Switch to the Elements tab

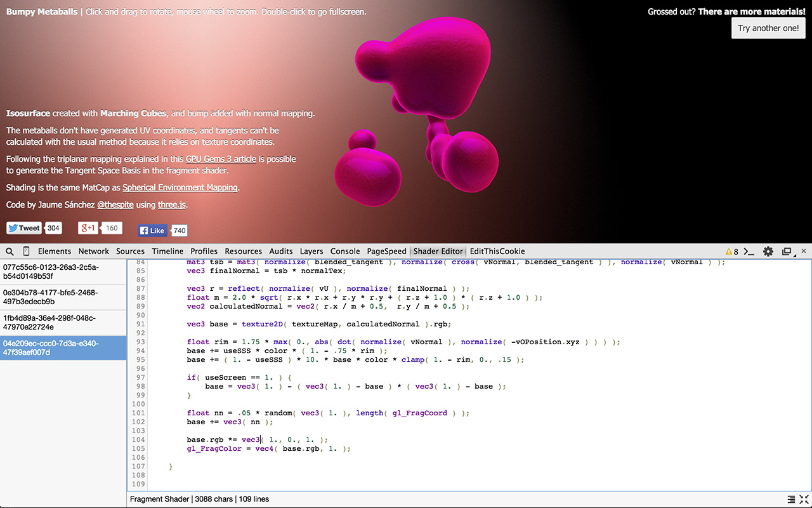[x=55, y=251]
